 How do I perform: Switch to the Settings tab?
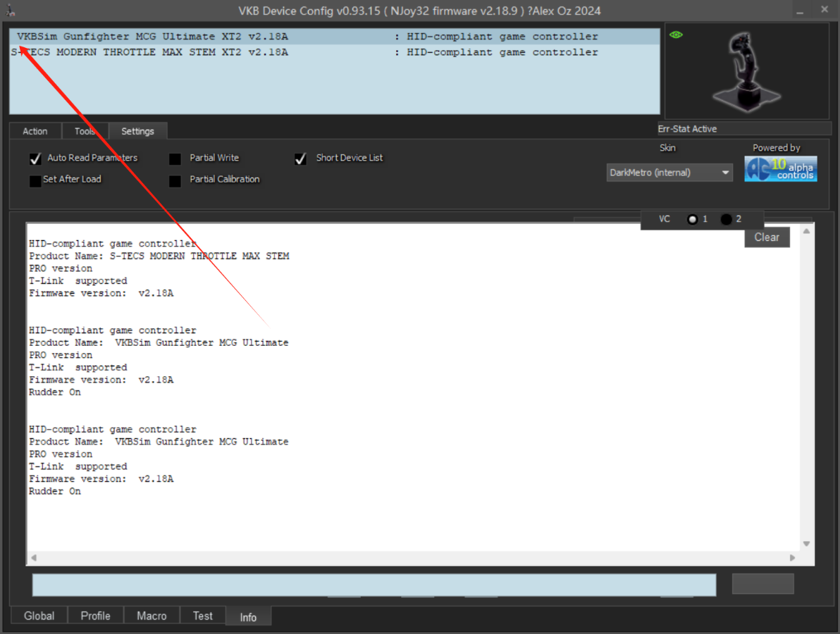(137, 131)
